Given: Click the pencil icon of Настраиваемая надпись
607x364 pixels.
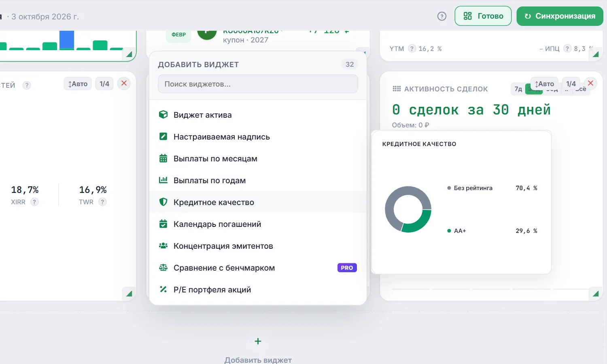Looking at the screenshot, I should (x=163, y=136).
